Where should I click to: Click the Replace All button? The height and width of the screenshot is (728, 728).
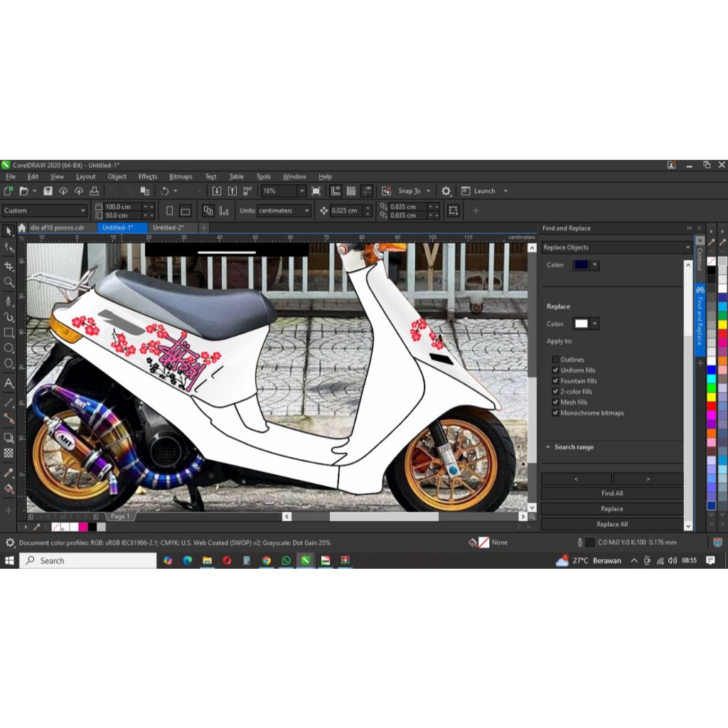(611, 524)
